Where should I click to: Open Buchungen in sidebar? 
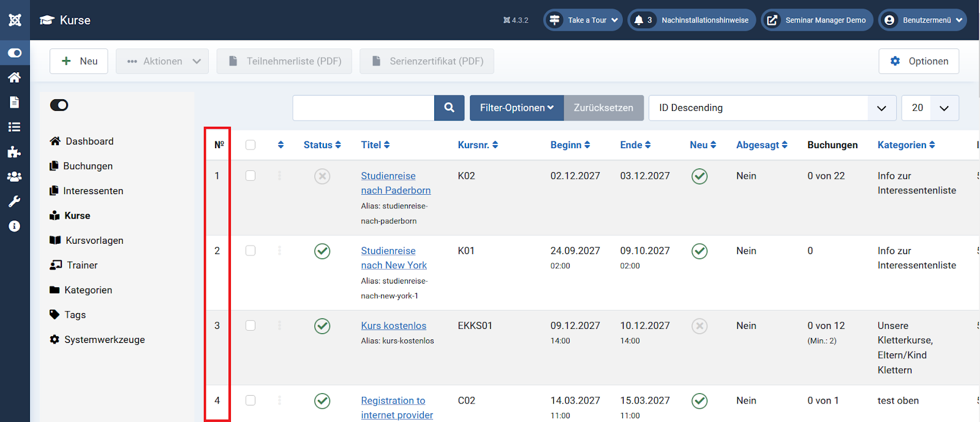point(81,166)
